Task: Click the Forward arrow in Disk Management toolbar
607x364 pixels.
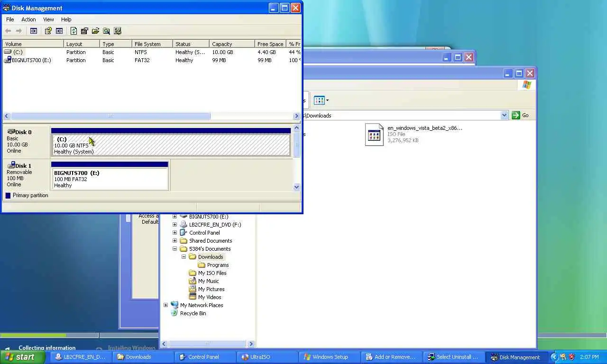Action: click(19, 31)
